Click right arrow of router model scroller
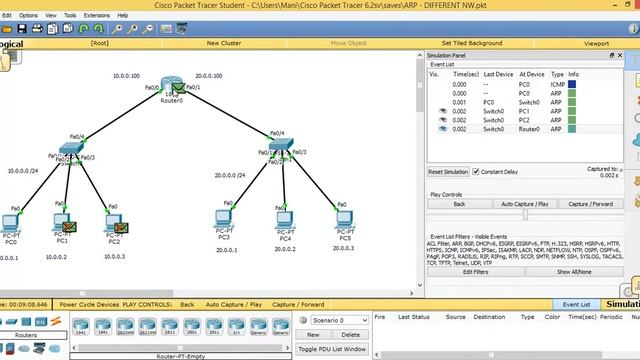 (287, 348)
